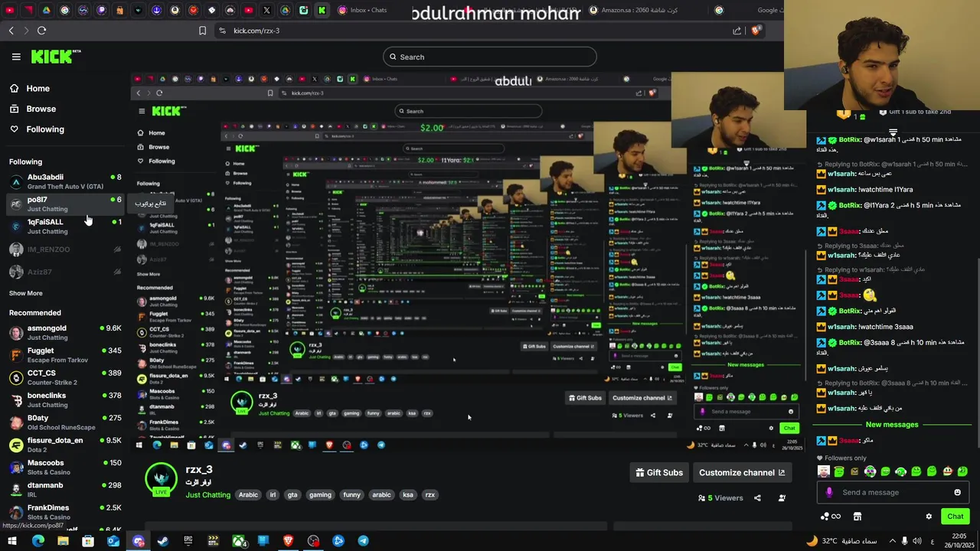Click the icon right of share
980x551 pixels.
[782, 497]
